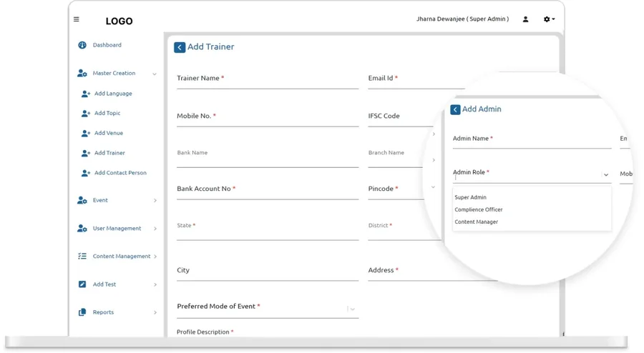This screenshot has height=353, width=644.
Task: Open the Add Trainer sidebar link
Action: pos(109,153)
